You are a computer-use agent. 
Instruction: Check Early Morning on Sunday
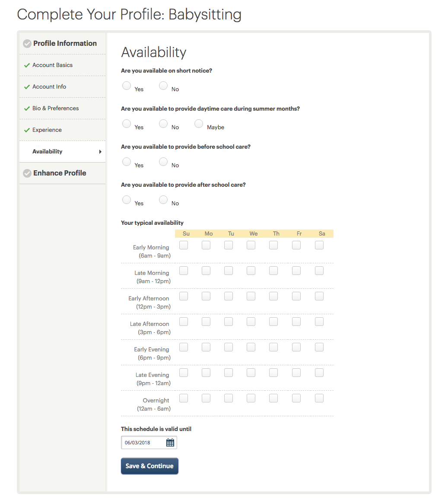184,245
